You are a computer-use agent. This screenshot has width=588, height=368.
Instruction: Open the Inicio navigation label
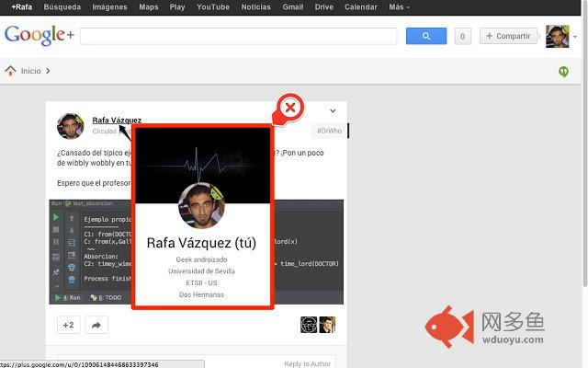30,71
